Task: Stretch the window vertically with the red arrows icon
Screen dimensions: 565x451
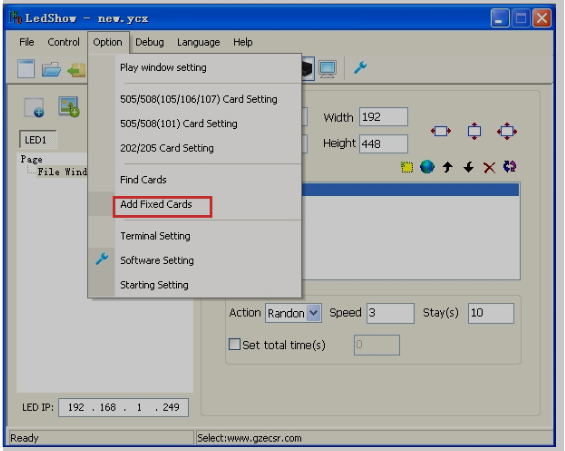Action: pos(474,131)
